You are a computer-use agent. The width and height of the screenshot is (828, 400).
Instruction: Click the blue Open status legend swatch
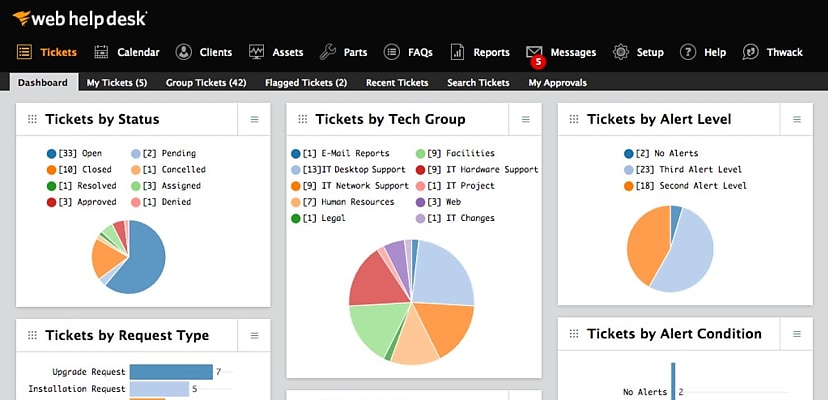(51, 154)
